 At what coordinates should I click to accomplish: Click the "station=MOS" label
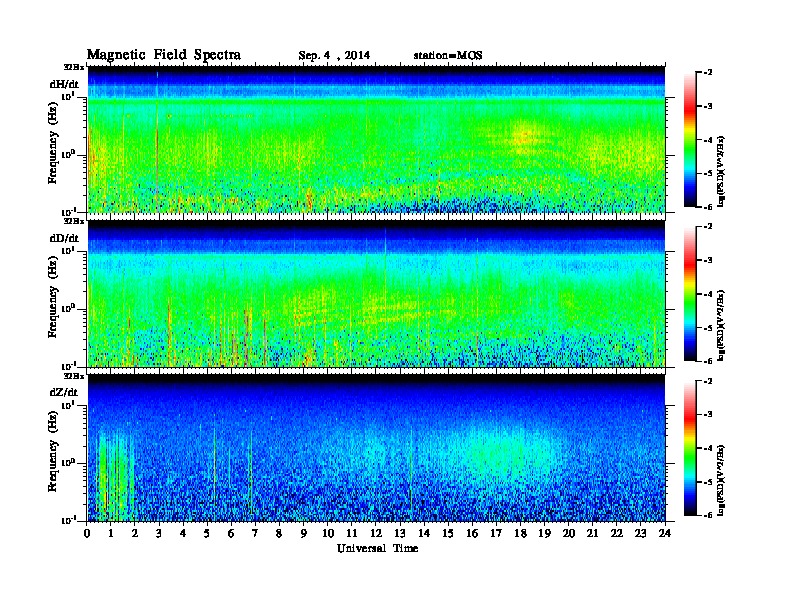tap(448, 56)
